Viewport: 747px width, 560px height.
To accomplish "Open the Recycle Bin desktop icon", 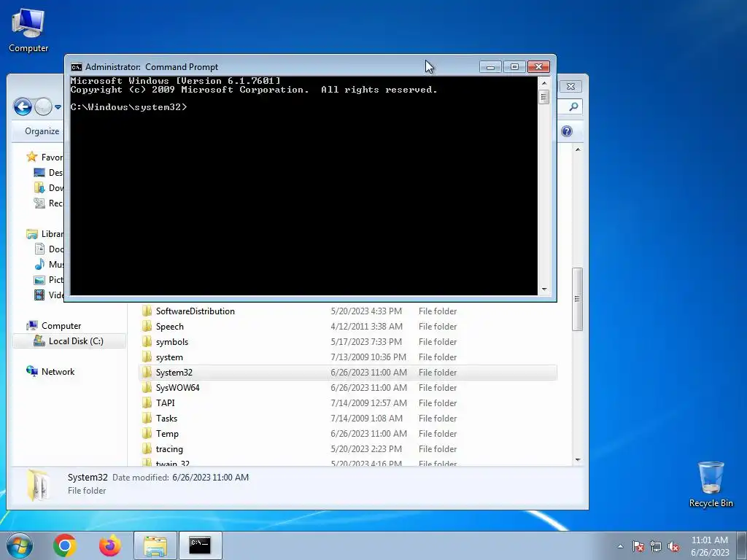I will [x=711, y=484].
